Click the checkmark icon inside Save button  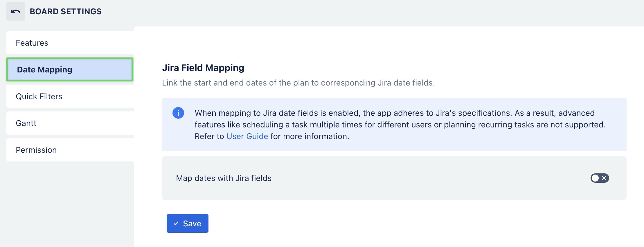[x=176, y=223]
